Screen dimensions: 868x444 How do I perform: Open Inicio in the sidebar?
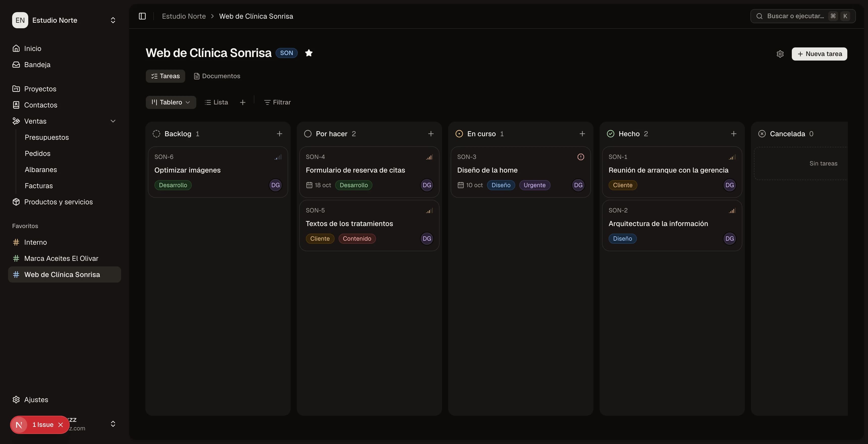point(64,48)
